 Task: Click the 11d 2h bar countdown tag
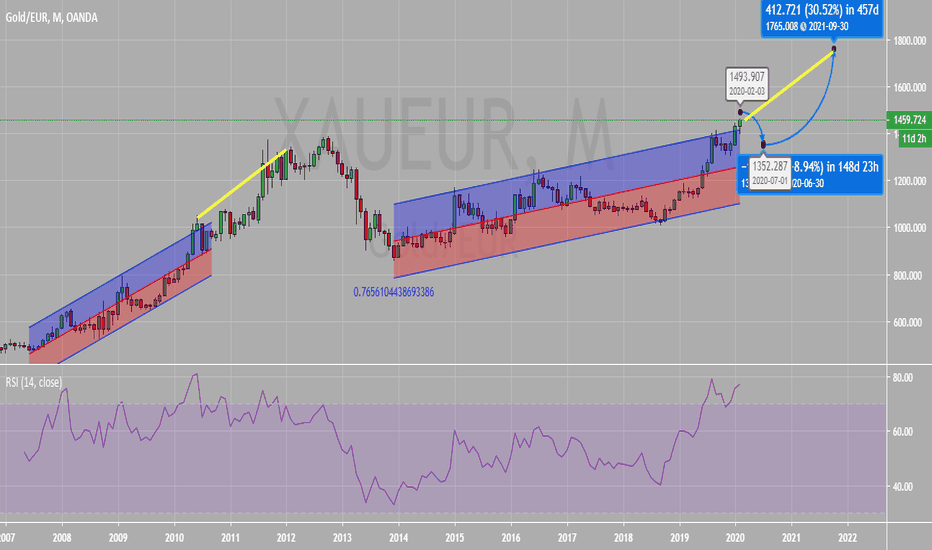914,139
